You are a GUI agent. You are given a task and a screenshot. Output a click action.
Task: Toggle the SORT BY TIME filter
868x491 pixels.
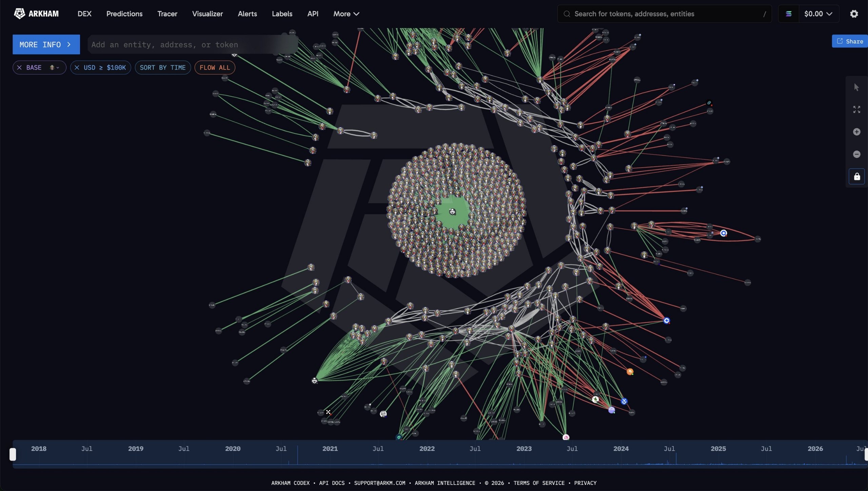[x=163, y=68]
